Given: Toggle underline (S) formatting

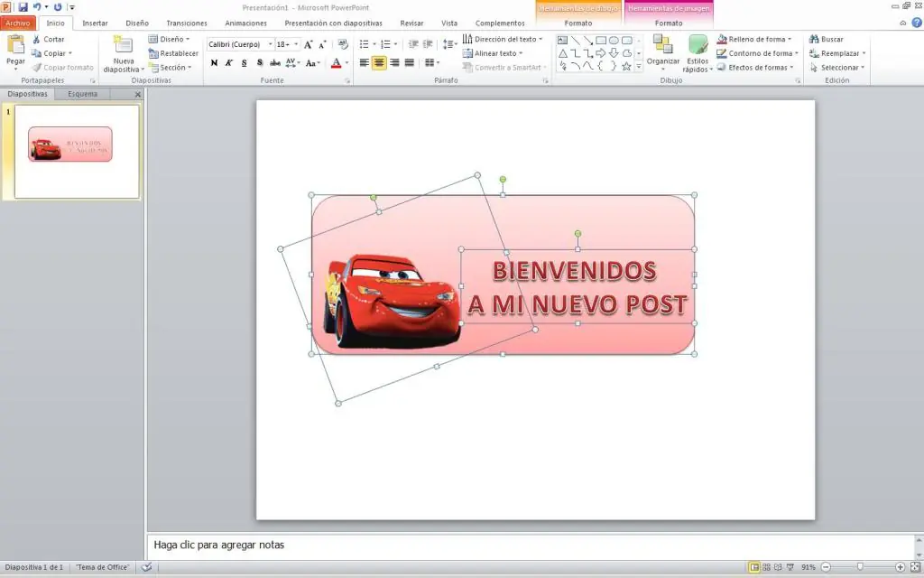Looking at the screenshot, I should [244, 62].
